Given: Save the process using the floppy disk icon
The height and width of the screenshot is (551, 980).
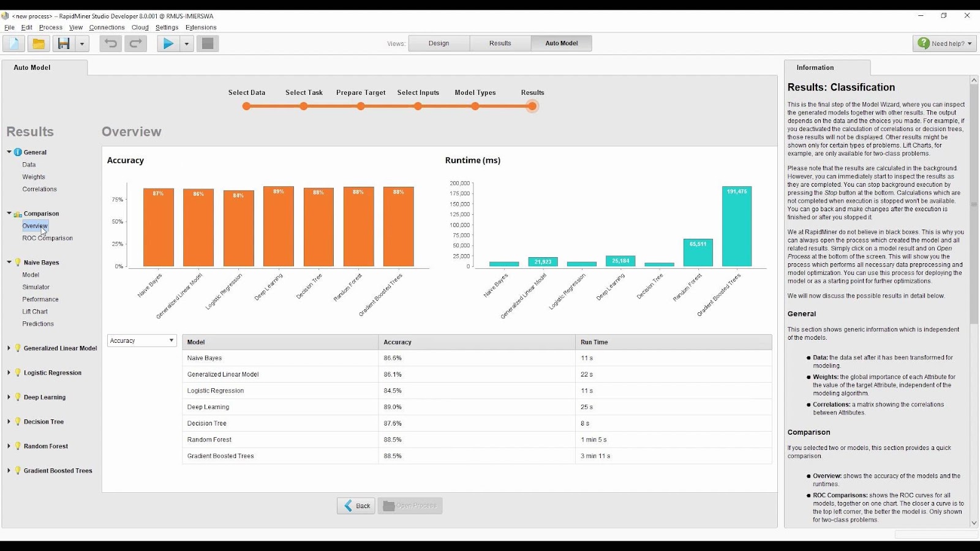Looking at the screenshot, I should click(64, 43).
